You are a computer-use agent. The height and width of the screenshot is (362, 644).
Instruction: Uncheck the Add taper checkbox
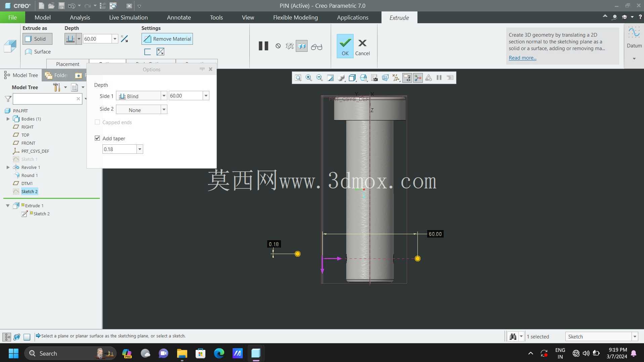pos(97,138)
